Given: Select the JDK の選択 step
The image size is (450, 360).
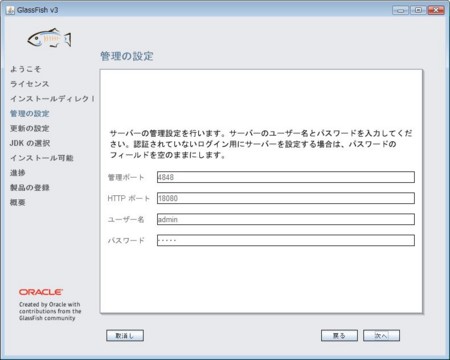Looking at the screenshot, I should [x=30, y=143].
